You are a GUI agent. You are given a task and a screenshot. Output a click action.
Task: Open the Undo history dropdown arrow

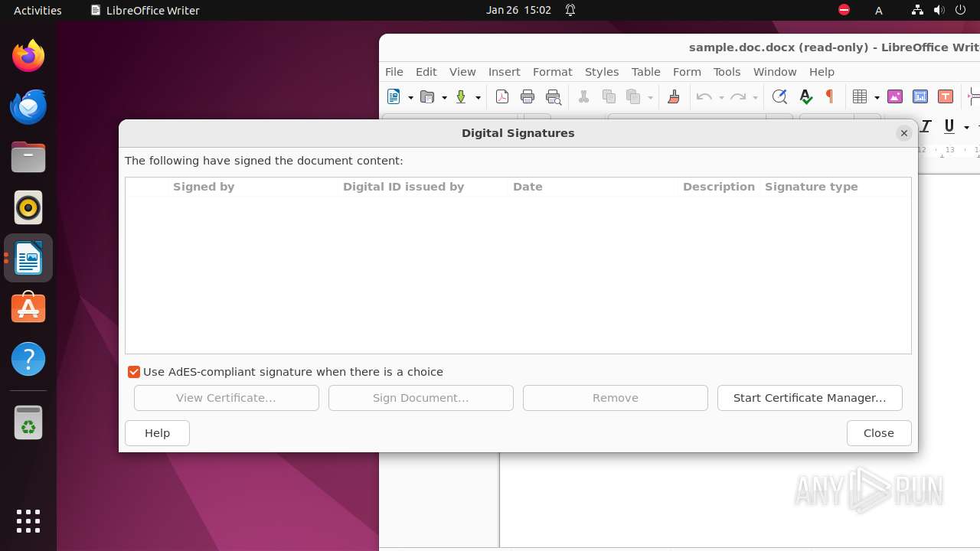[721, 97]
